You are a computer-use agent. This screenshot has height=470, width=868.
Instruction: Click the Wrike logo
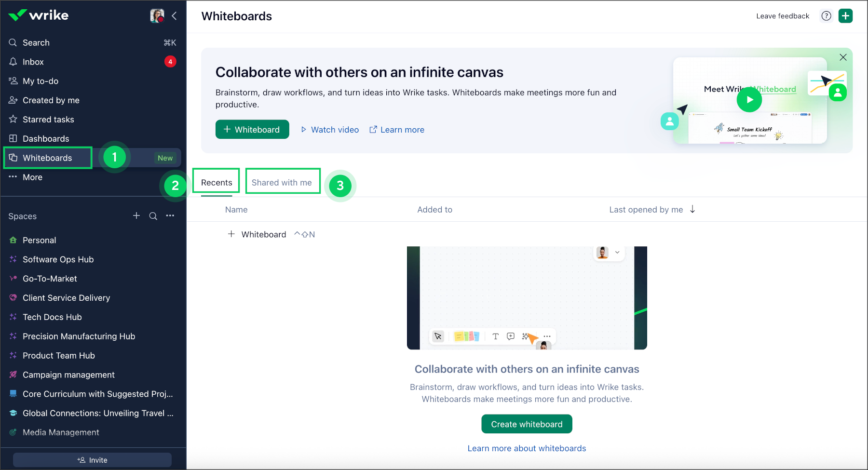coord(39,15)
